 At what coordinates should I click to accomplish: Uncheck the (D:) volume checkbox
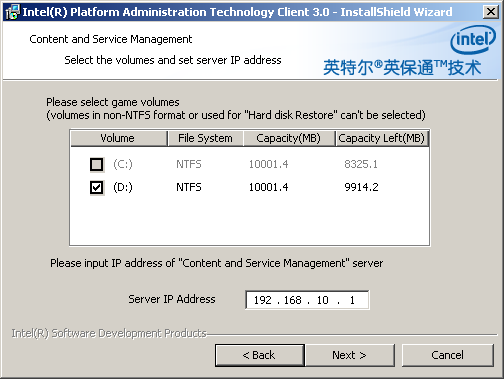(97, 187)
